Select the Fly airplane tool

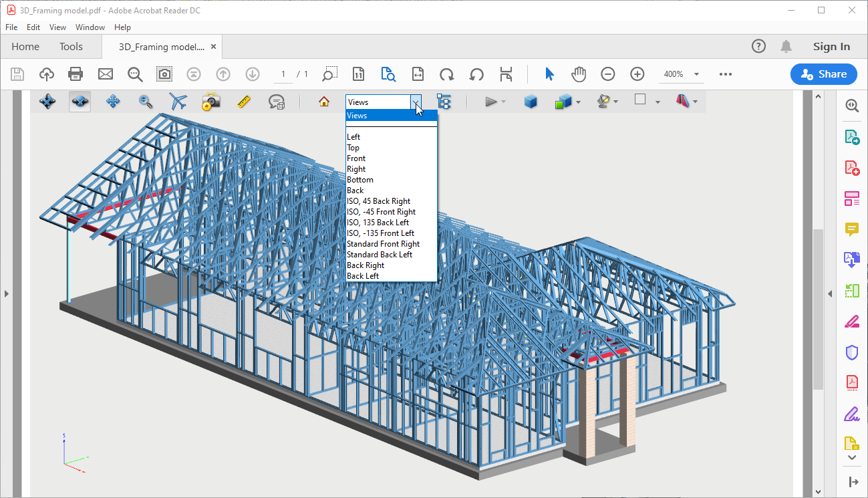(178, 102)
